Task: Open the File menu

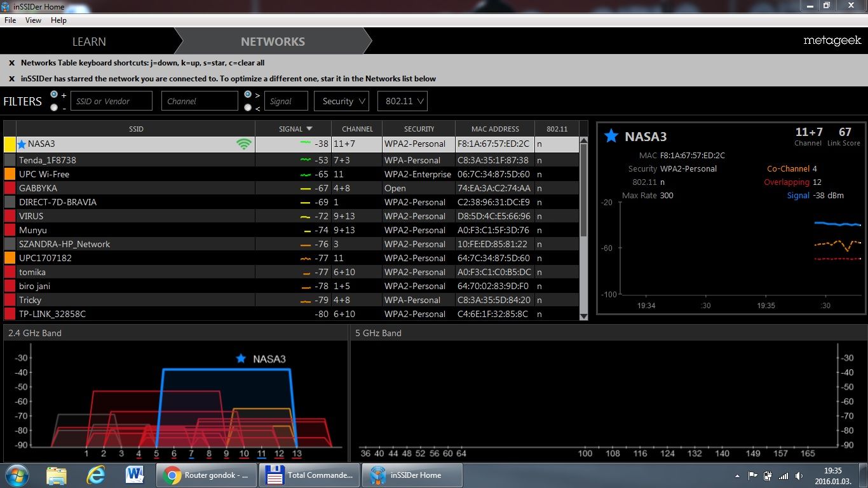Action: click(10, 20)
